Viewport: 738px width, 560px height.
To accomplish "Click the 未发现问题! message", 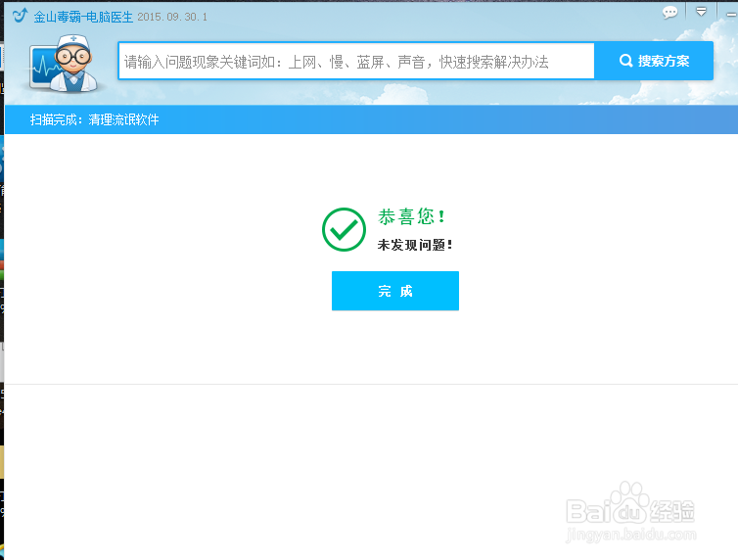I will 415,245.
